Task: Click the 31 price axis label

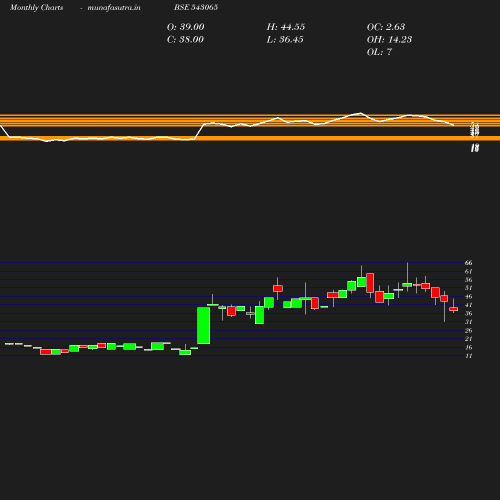Action: pos(468,322)
